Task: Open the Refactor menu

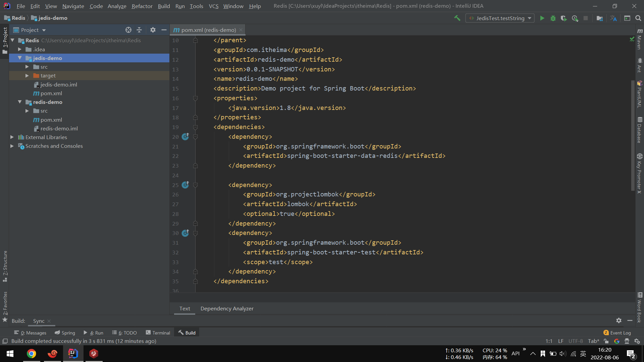Action: 142,6
